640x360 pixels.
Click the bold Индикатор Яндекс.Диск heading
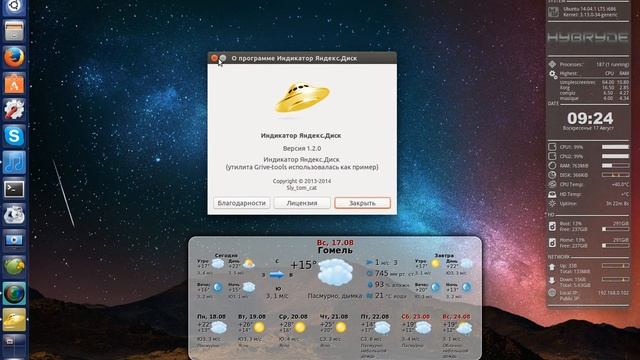[x=301, y=136]
